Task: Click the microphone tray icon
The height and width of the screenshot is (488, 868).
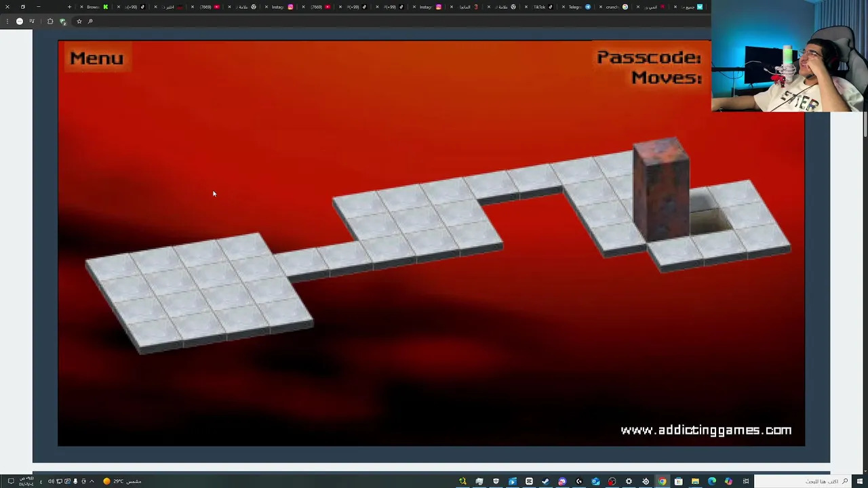Action: point(75,481)
